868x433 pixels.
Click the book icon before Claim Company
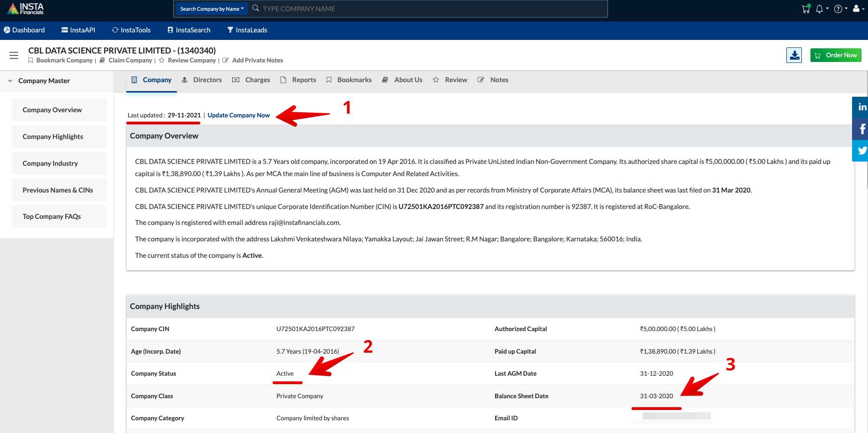[102, 60]
